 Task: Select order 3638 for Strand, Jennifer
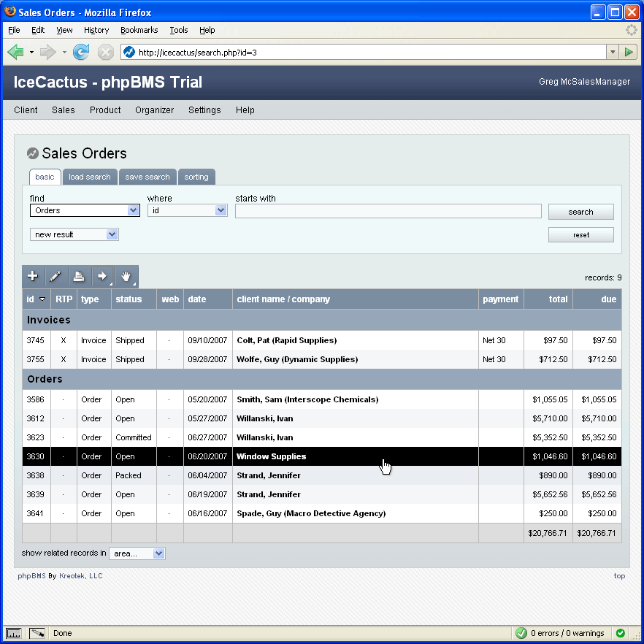click(x=268, y=475)
